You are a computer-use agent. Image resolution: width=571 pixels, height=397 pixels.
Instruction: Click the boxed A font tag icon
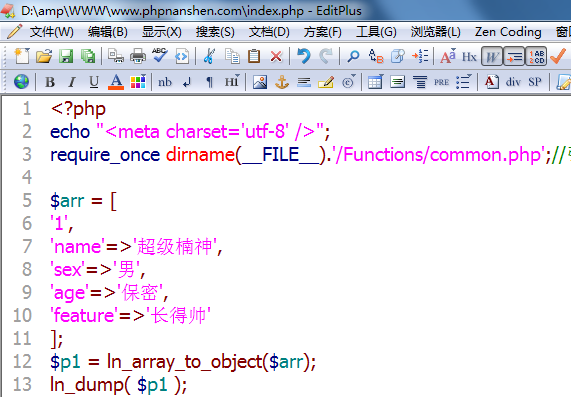492,82
